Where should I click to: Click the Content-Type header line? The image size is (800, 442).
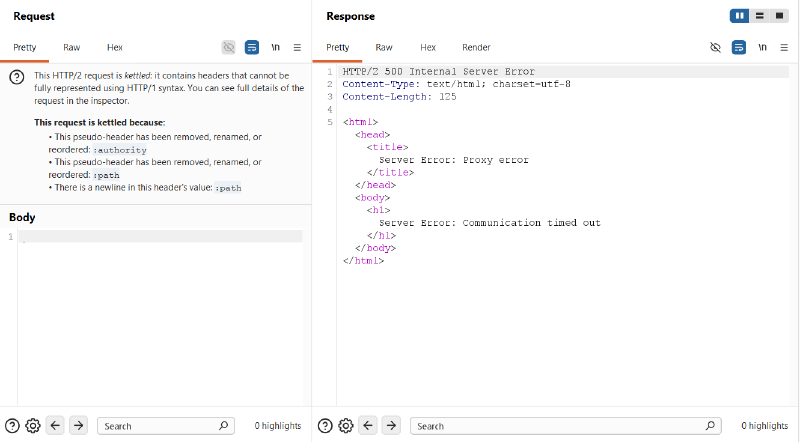coord(456,84)
